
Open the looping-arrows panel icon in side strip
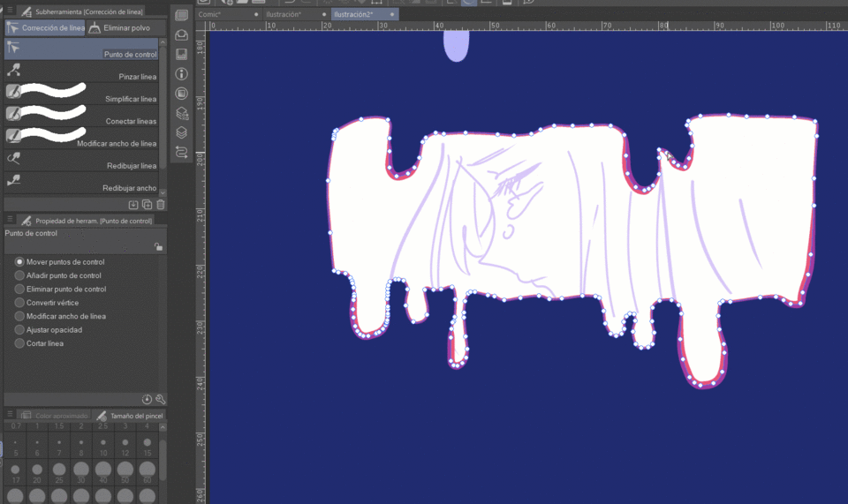(x=182, y=153)
